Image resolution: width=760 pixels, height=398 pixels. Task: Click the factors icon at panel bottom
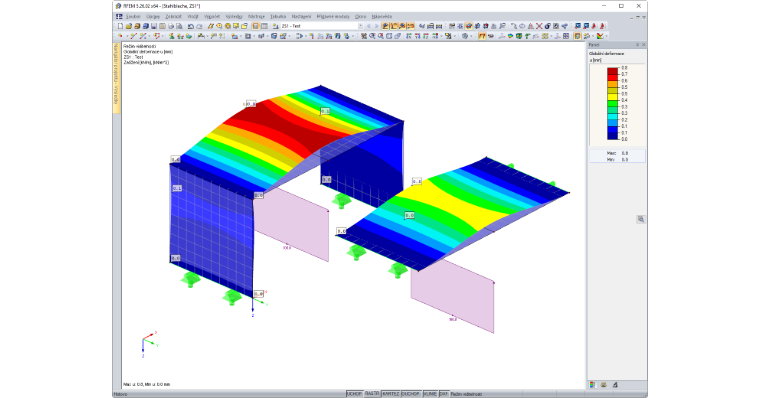point(604,384)
